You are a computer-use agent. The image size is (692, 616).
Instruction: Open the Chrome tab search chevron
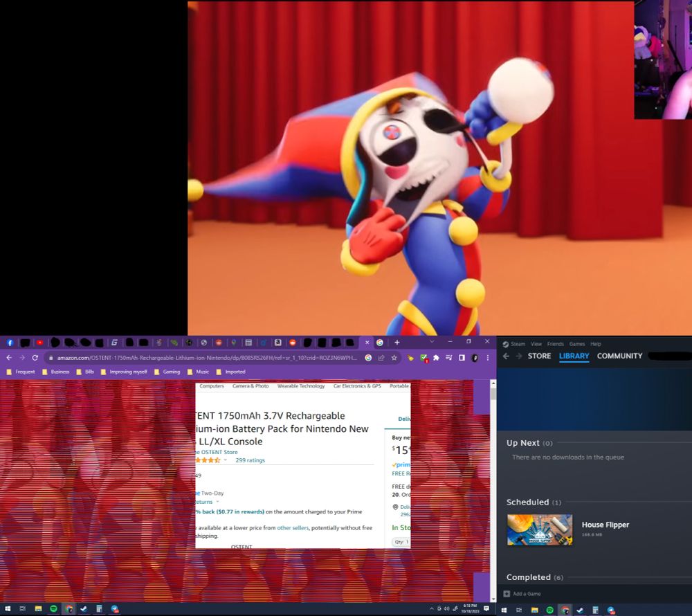point(432,342)
